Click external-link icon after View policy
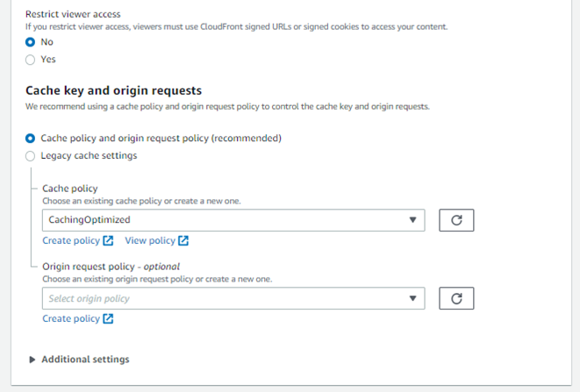This screenshot has height=392, width=580. click(x=183, y=241)
